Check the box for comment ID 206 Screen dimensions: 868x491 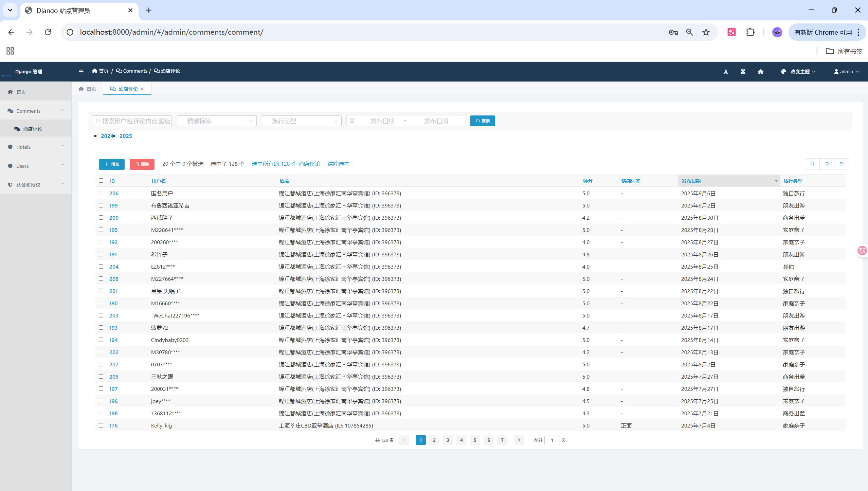pyautogui.click(x=101, y=193)
